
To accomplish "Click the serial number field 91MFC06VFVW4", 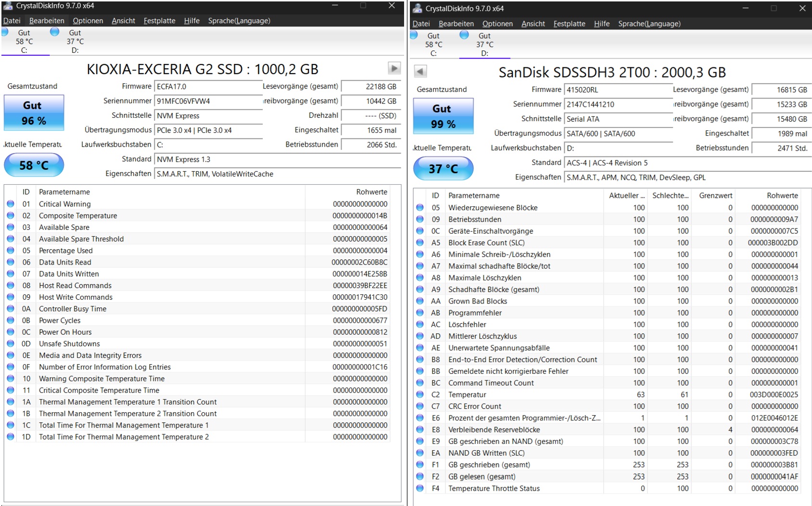I will pyautogui.click(x=208, y=101).
